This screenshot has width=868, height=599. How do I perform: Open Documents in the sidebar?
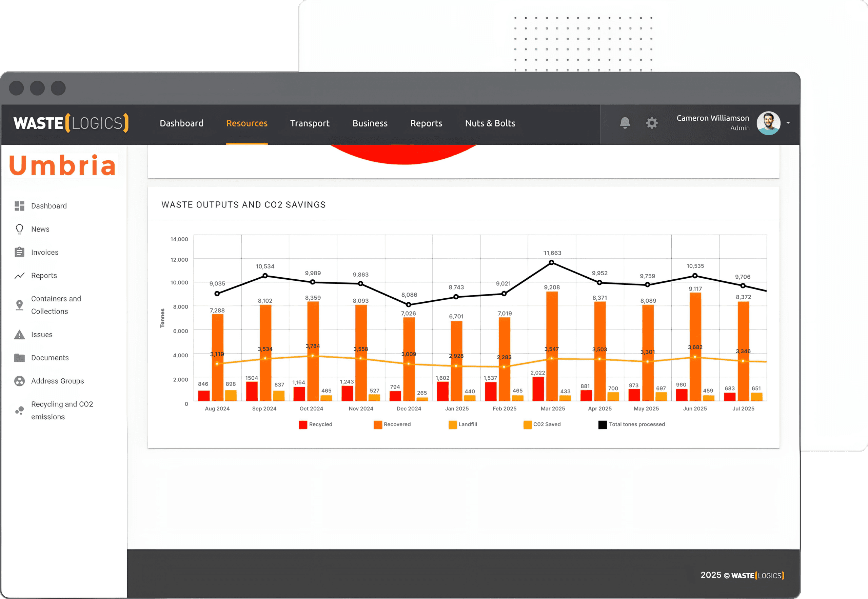point(50,358)
